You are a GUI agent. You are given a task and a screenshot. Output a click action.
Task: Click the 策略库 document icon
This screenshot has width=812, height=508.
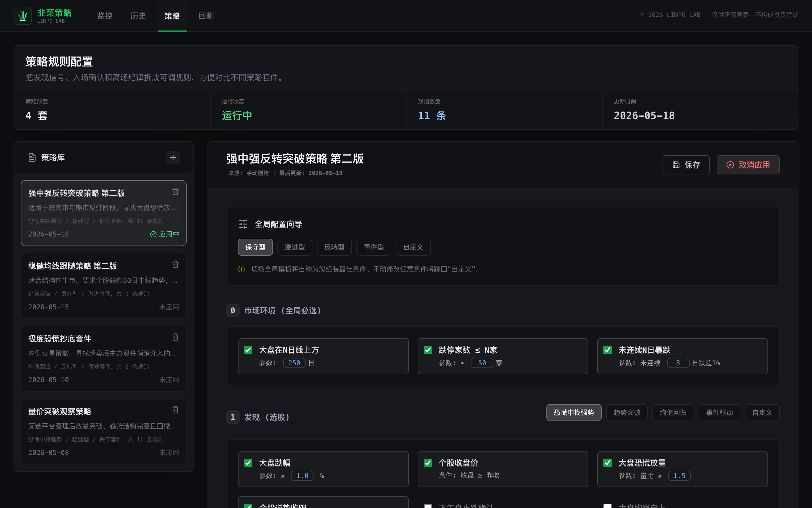(x=32, y=157)
